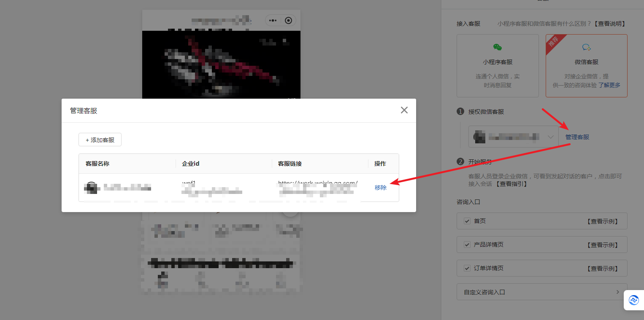
Task: Click the 管理客服 dialog title text
Action: [x=84, y=110]
